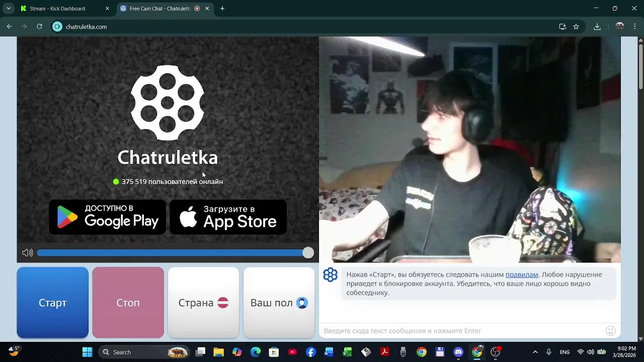644x362 pixels.
Task: Open Excel from the taskbar
Action: 348,352
